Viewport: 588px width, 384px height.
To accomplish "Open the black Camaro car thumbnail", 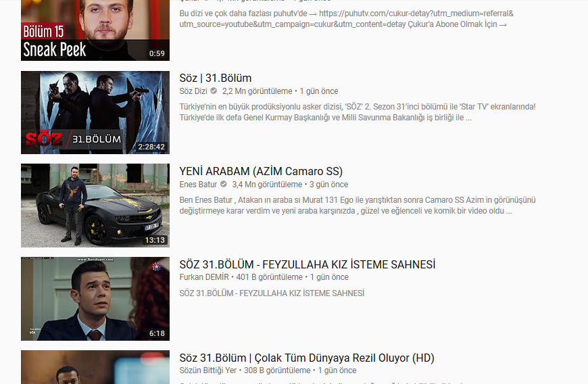I will 95,206.
